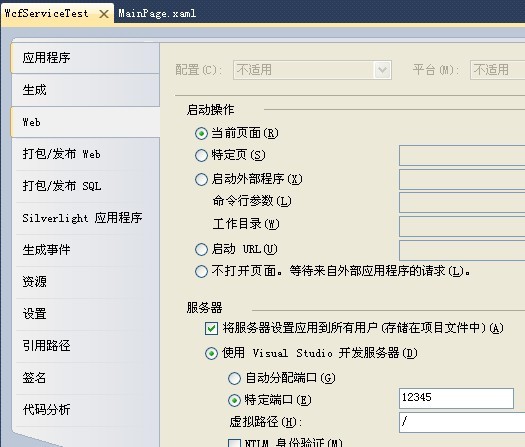Click the 工作目录 text field
Image resolution: width=525 pixels, height=447 pixels.
point(462,226)
